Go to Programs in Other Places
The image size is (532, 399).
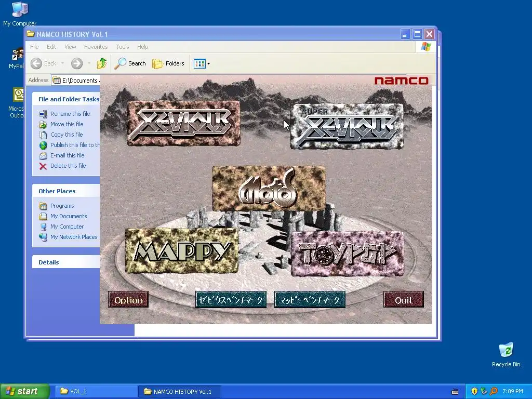(x=62, y=206)
